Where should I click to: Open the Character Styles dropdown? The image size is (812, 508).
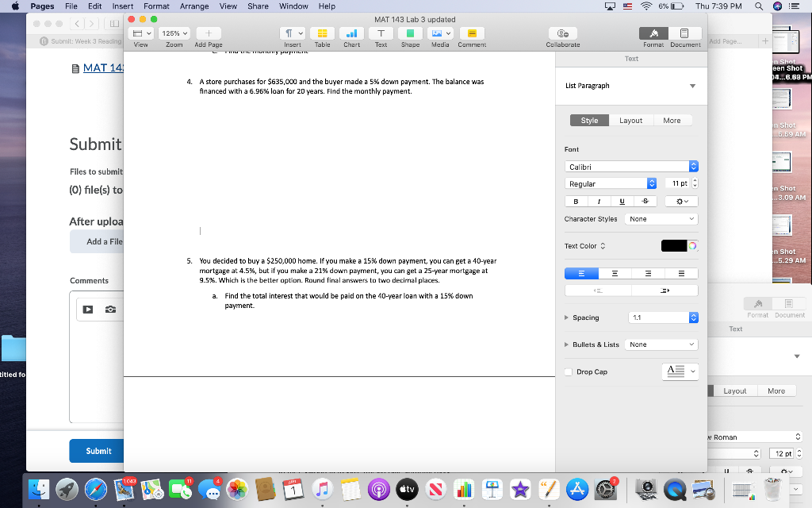click(661, 218)
